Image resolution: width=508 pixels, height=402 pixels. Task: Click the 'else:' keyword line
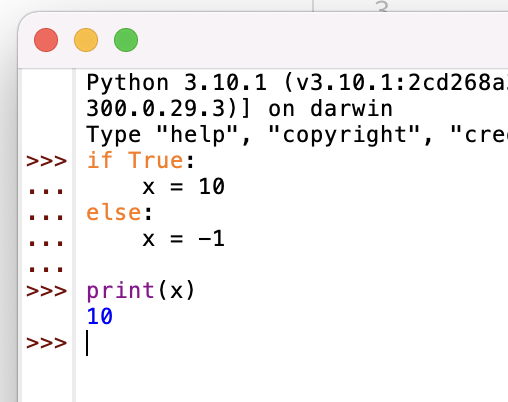(119, 212)
